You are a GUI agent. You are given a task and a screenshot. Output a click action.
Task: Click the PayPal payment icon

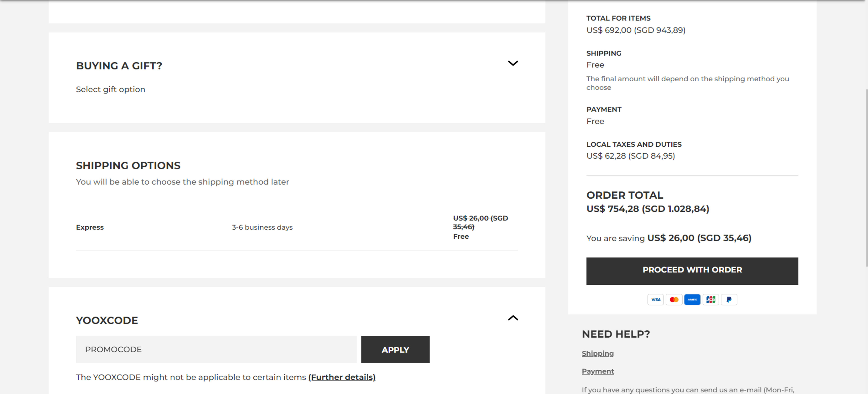point(729,299)
